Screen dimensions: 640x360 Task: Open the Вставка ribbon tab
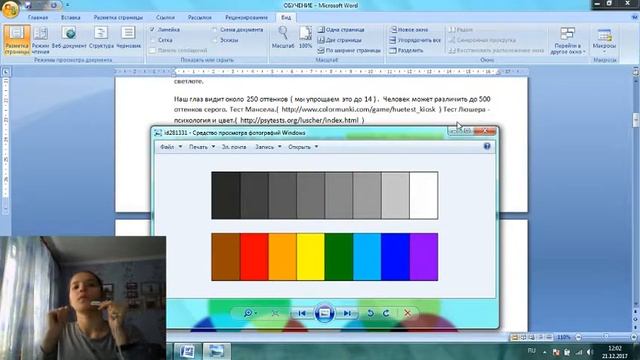[71, 18]
